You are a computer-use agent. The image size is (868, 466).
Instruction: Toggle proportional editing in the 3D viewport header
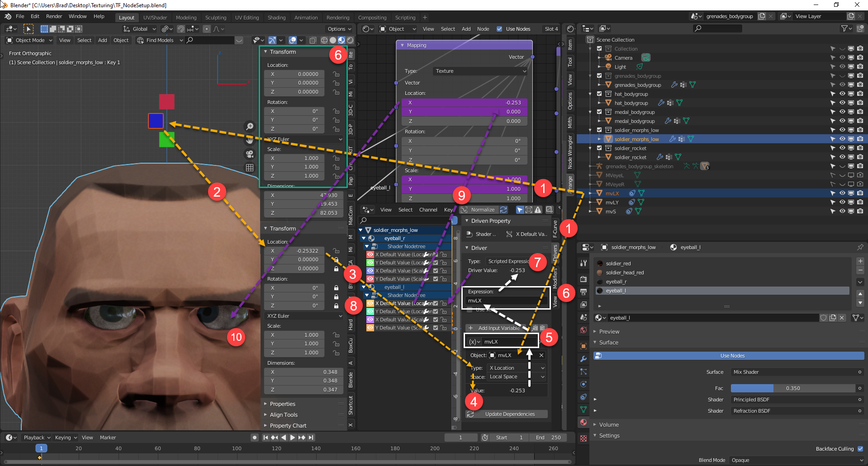(x=207, y=29)
